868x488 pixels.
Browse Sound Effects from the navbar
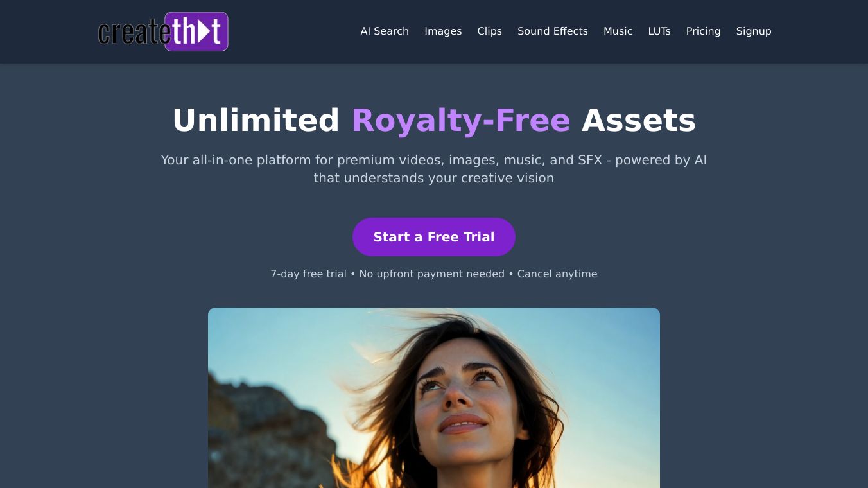[553, 31]
